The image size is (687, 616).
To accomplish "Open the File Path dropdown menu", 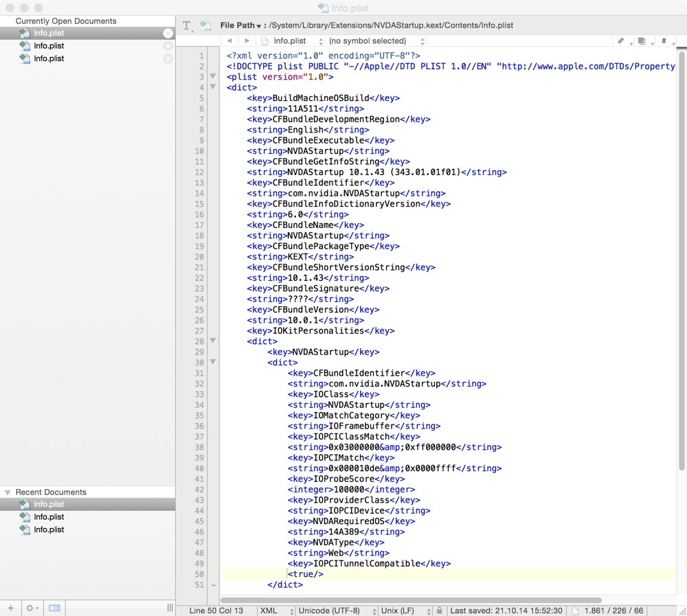I will point(240,25).
